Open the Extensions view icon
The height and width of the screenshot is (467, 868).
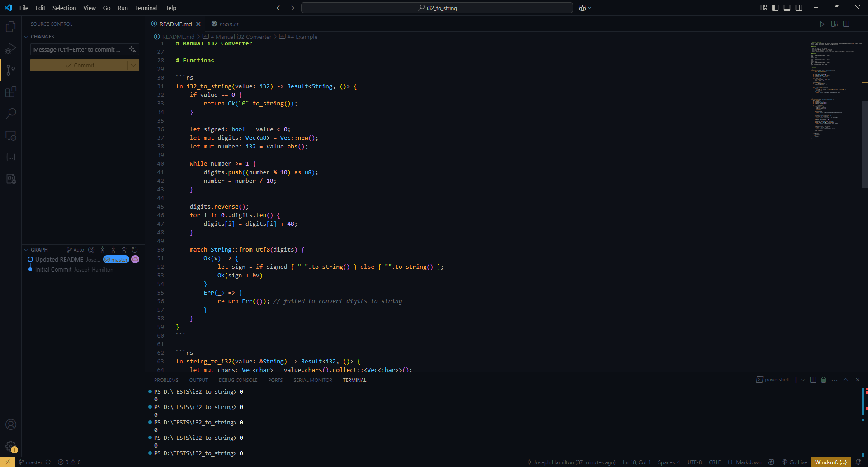[x=11, y=92]
